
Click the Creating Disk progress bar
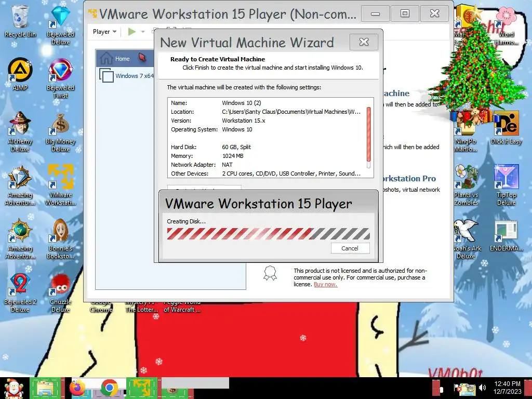tap(268, 234)
